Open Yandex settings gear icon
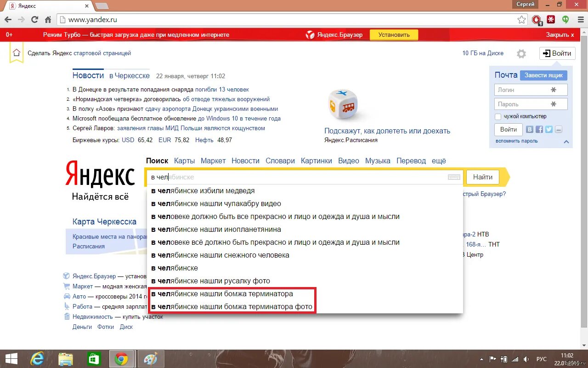Viewport: 588px width, 368px height. pyautogui.click(x=521, y=54)
